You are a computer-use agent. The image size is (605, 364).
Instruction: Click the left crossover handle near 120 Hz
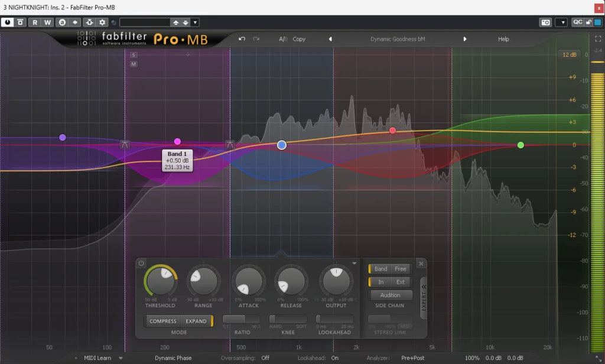[125, 145]
